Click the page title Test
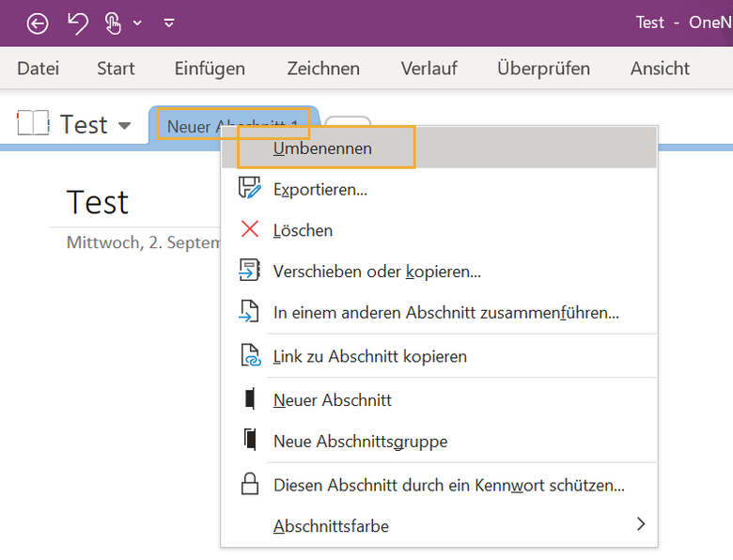The height and width of the screenshot is (560, 733). (98, 202)
